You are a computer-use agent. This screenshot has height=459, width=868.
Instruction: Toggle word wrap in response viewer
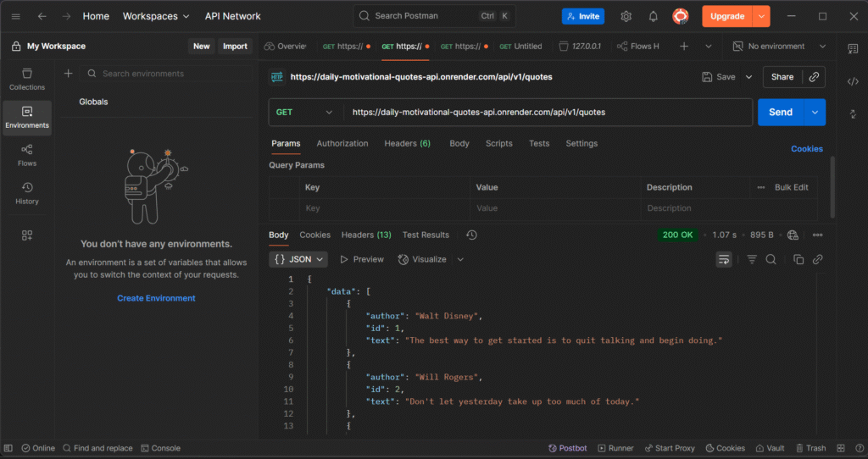coord(724,259)
